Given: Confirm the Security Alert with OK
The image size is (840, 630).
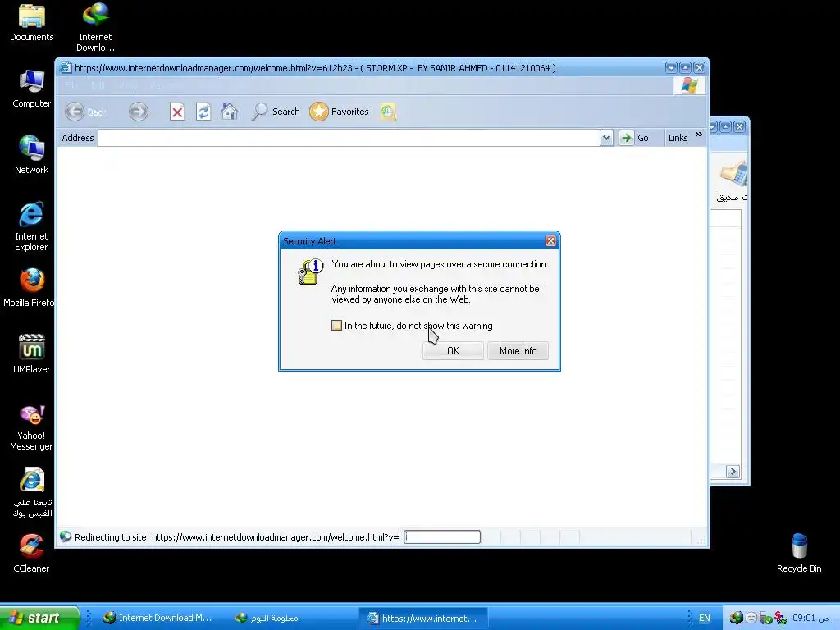Looking at the screenshot, I should pos(453,351).
